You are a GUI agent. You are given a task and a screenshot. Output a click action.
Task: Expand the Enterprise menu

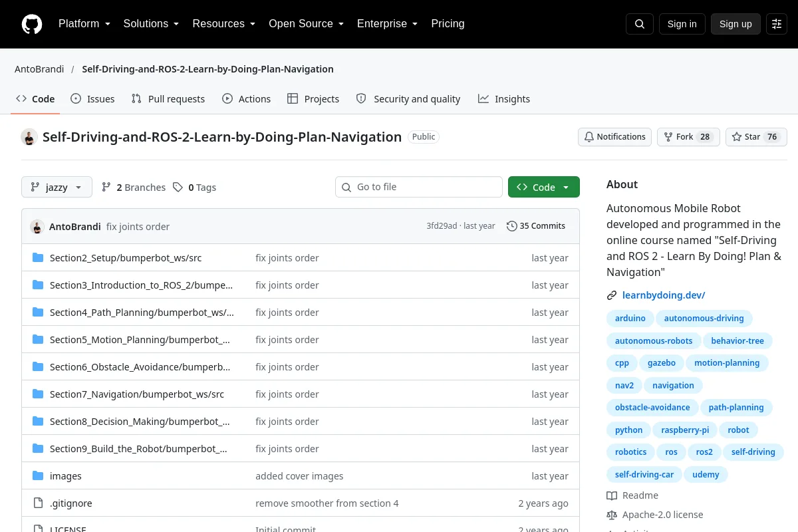(387, 24)
